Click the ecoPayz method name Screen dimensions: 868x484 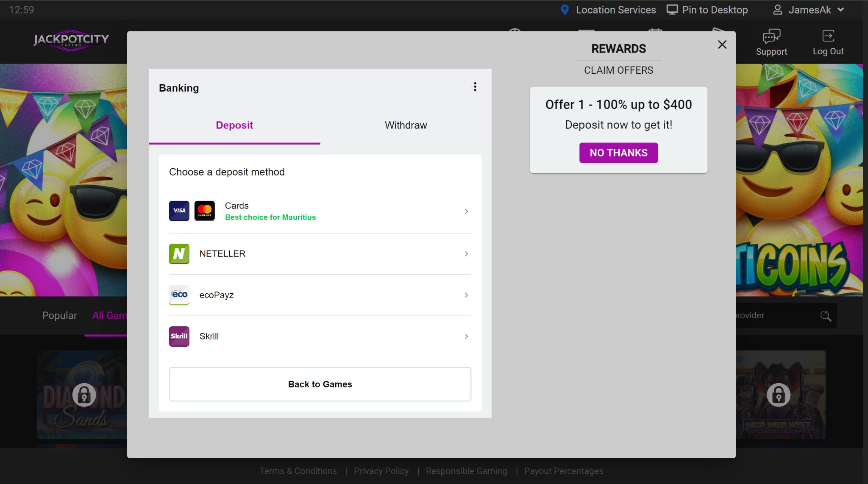pyautogui.click(x=217, y=295)
